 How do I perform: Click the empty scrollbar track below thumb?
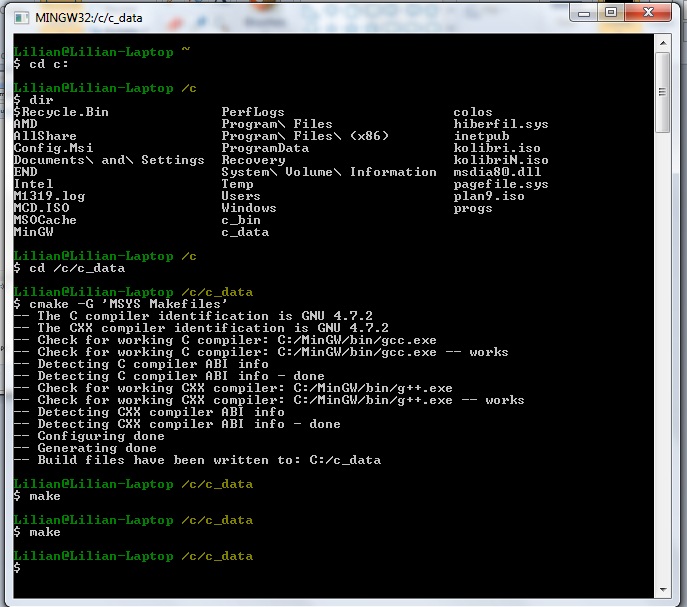coord(662,350)
